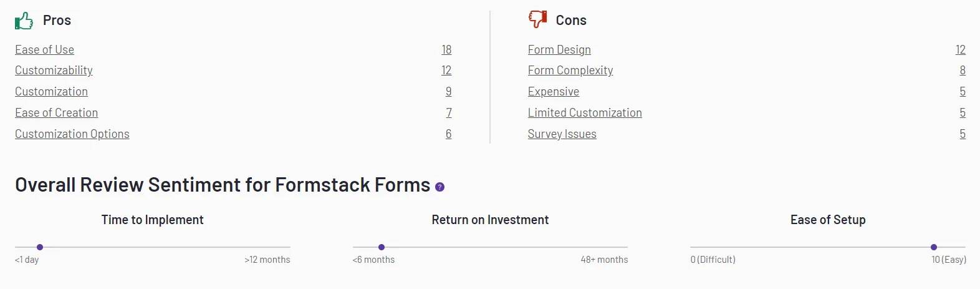The height and width of the screenshot is (289, 980).
Task: Open the Customizability pros link
Action: [x=54, y=71]
